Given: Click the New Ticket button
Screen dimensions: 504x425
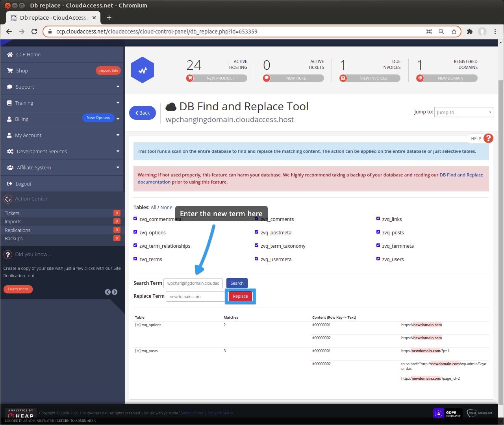Looking at the screenshot, I should [293, 78].
